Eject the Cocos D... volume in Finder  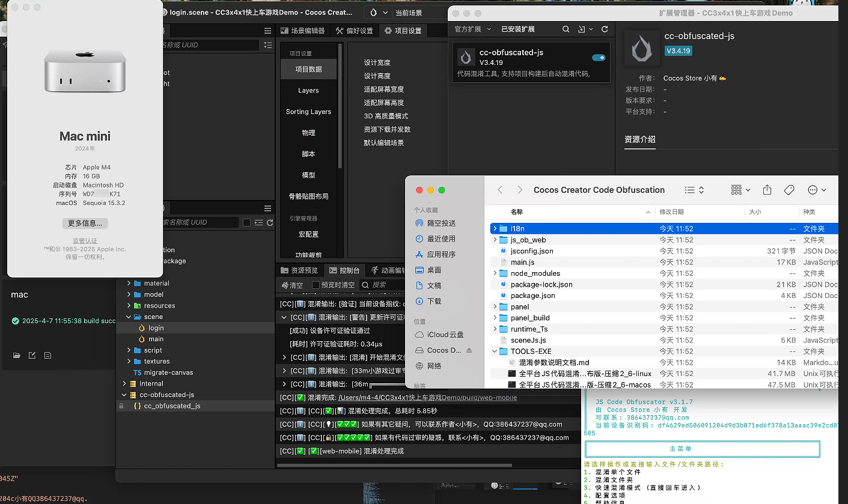469,350
